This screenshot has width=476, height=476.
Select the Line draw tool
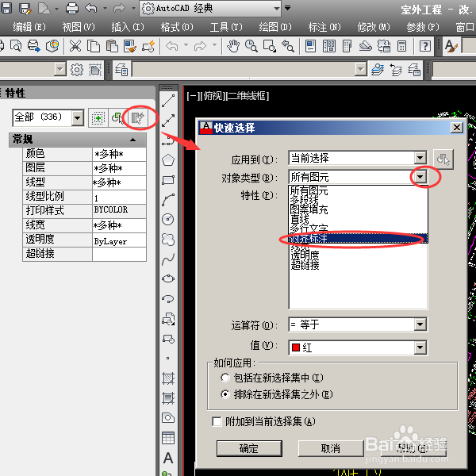tap(168, 101)
